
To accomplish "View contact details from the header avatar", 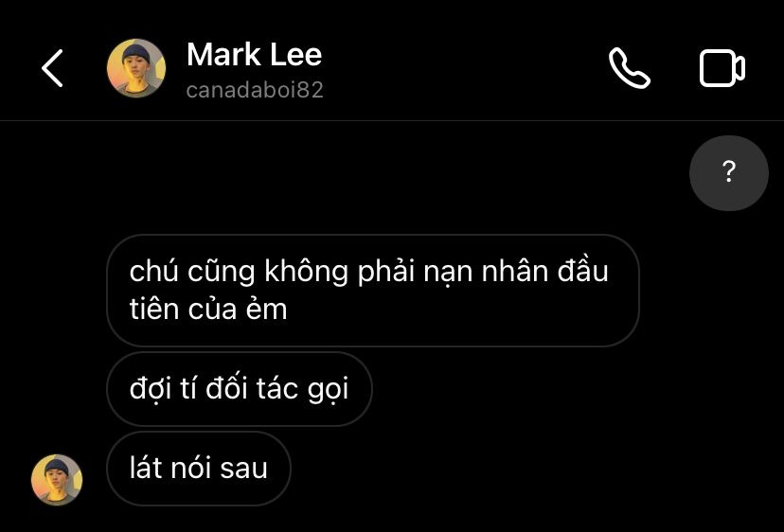I will [136, 68].
